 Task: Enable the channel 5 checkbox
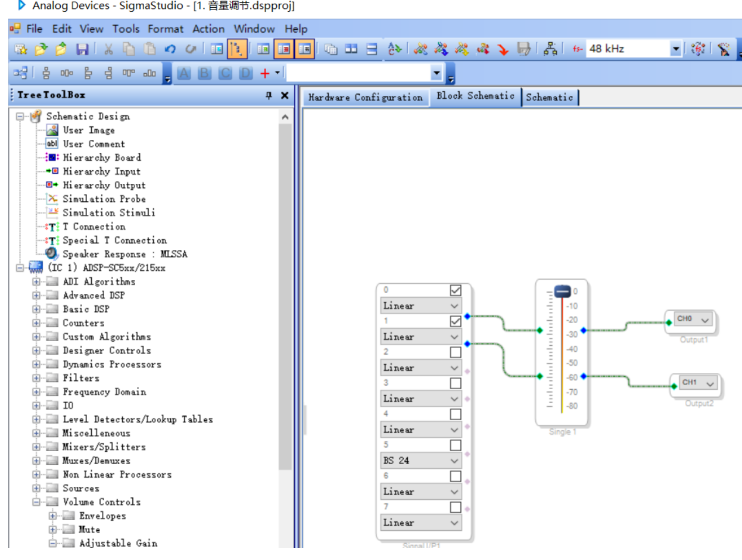[456, 445]
